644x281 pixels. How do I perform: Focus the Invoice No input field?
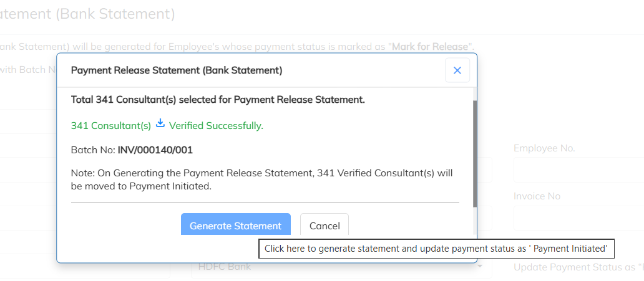click(578, 218)
